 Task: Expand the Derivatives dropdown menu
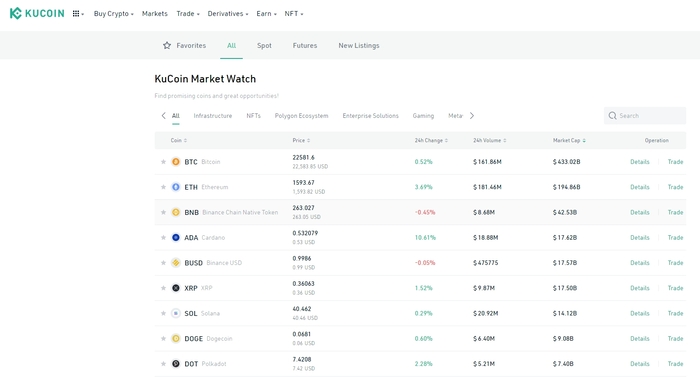[x=228, y=14]
